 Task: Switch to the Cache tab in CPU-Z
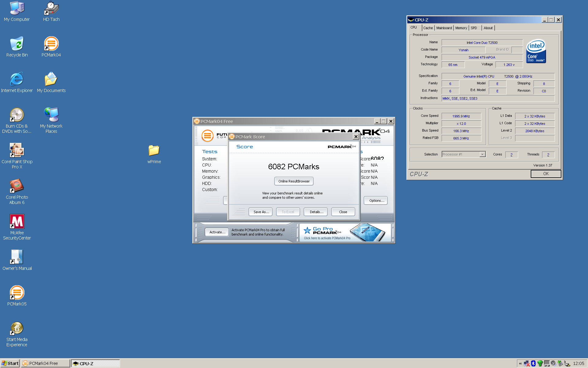[428, 28]
